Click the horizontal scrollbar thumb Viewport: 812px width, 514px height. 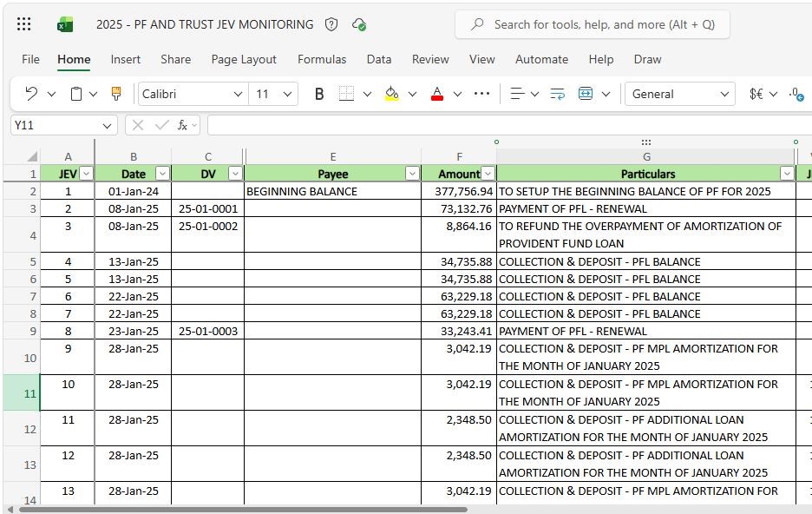(x=244, y=510)
